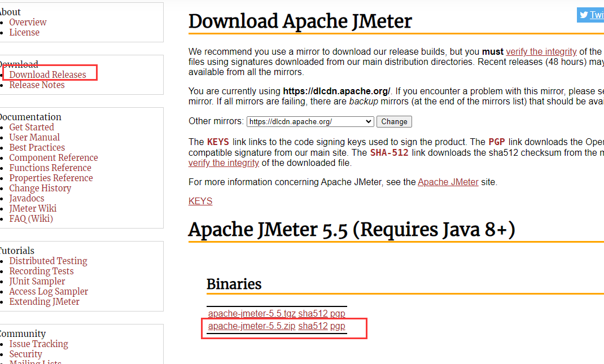Open Extending JMeter tutorial
Viewport: 604px width, 364px height.
(44, 301)
